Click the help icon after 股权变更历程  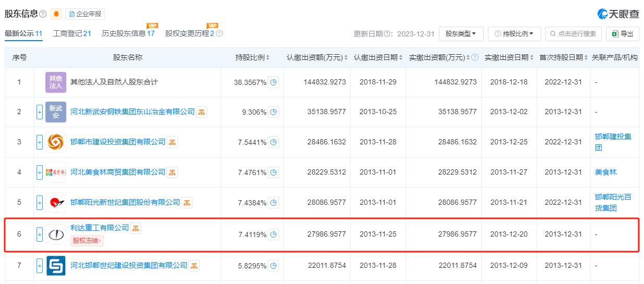coord(220,33)
